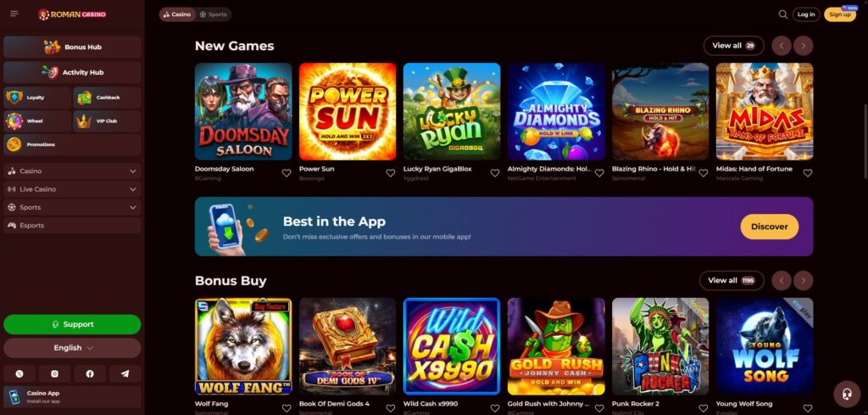Open the English language dropdown

point(72,348)
